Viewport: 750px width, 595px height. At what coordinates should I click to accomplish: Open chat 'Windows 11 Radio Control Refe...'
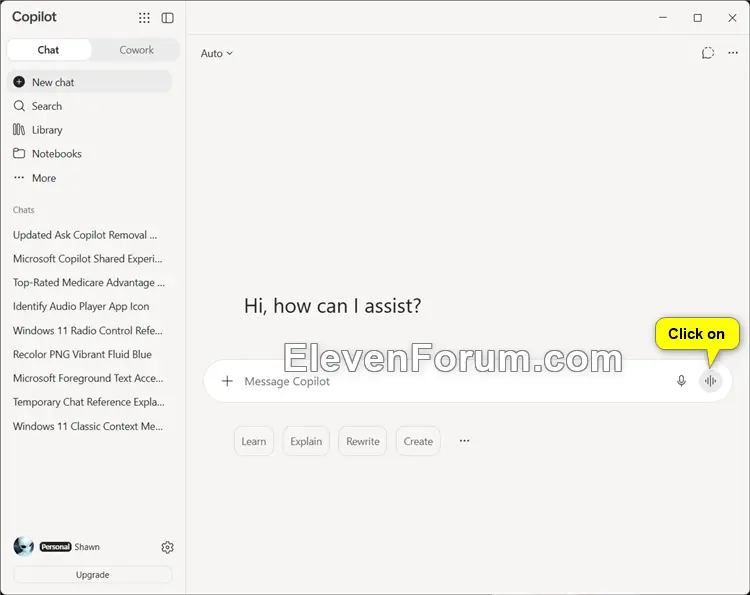click(89, 331)
